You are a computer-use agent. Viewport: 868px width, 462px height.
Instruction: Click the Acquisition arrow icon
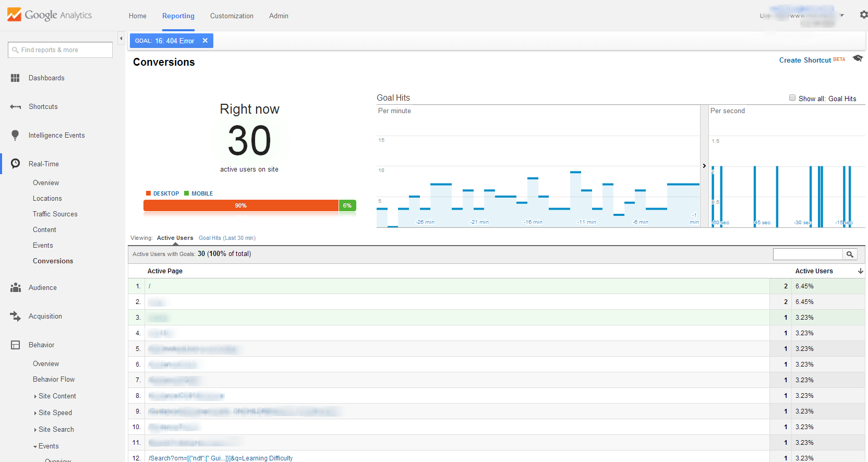click(15, 317)
